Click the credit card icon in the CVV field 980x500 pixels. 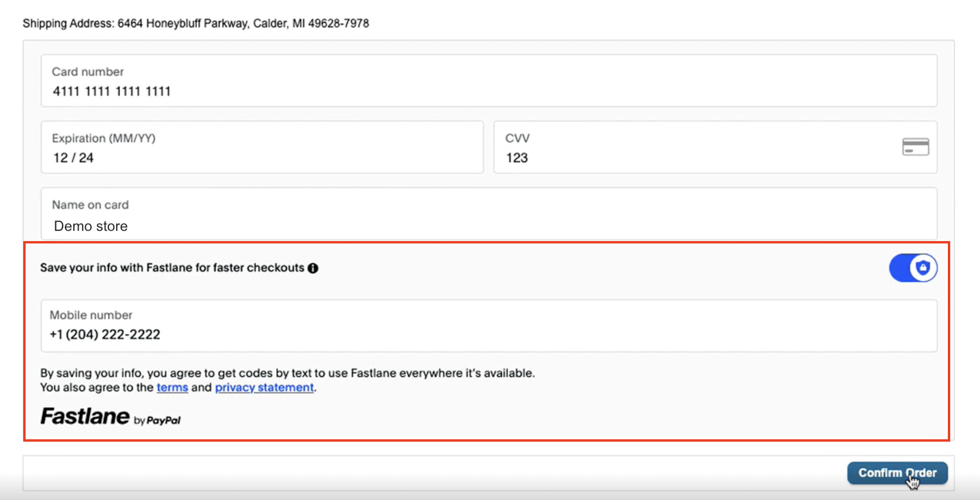(915, 146)
